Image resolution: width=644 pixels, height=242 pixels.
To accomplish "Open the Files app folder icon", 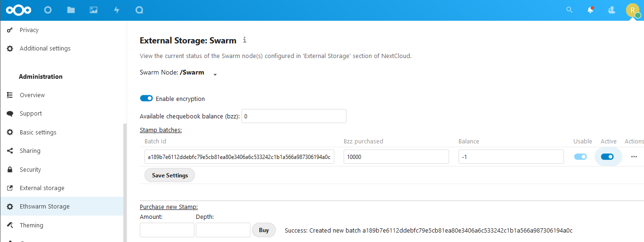I will tap(71, 10).
